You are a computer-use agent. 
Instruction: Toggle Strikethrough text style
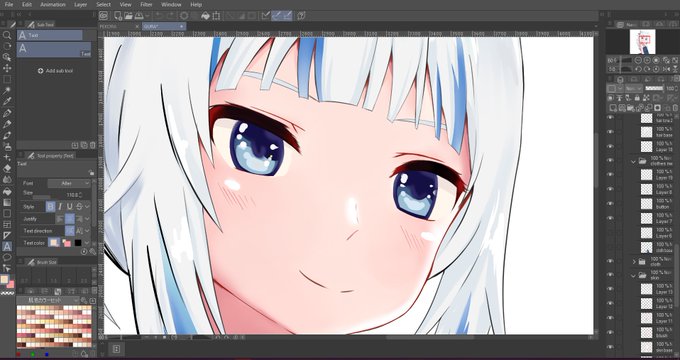click(79, 206)
